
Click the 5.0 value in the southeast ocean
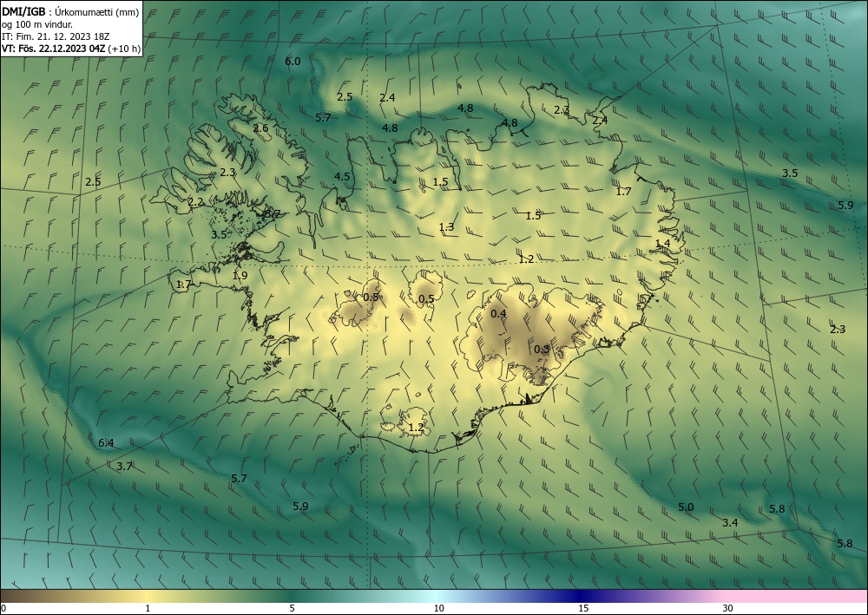pyautogui.click(x=686, y=507)
